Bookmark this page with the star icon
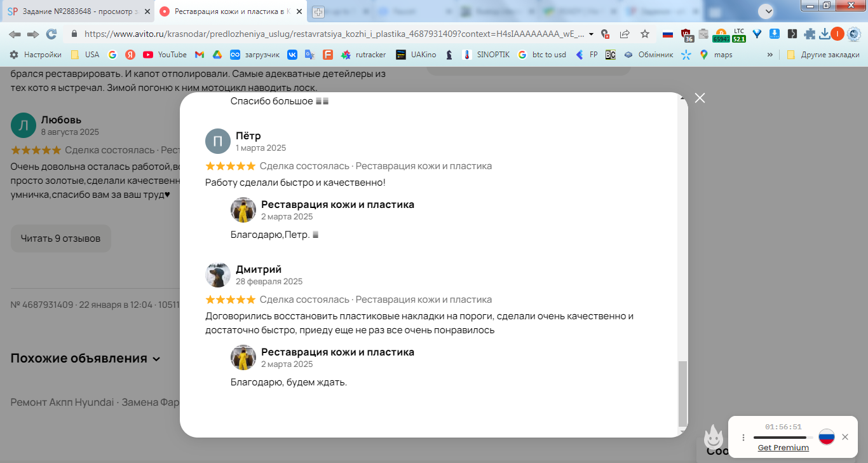 [x=645, y=34]
